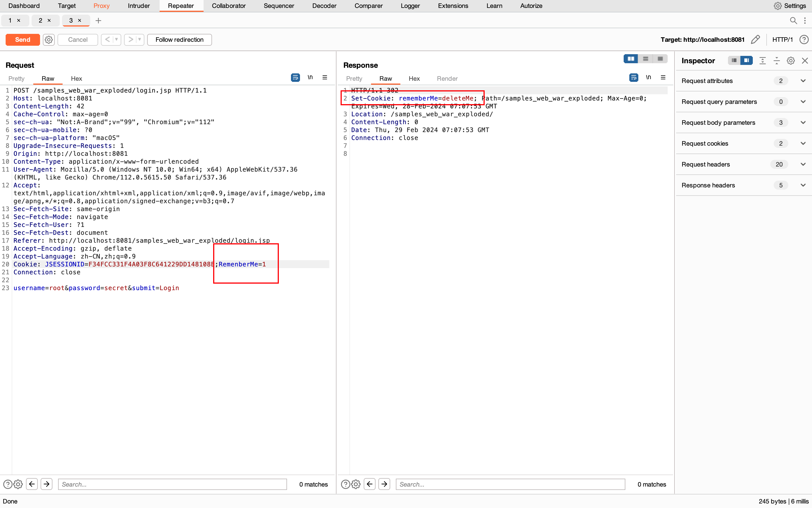This screenshot has width=812, height=508.
Task: Focus the response search field
Action: click(510, 484)
